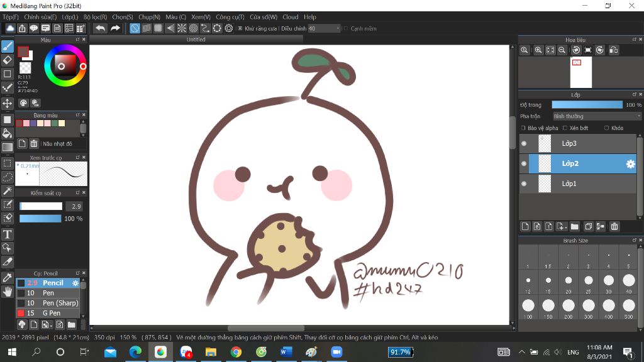Select the Gradient tool
This screenshot has width=644, height=362.
tap(8, 147)
